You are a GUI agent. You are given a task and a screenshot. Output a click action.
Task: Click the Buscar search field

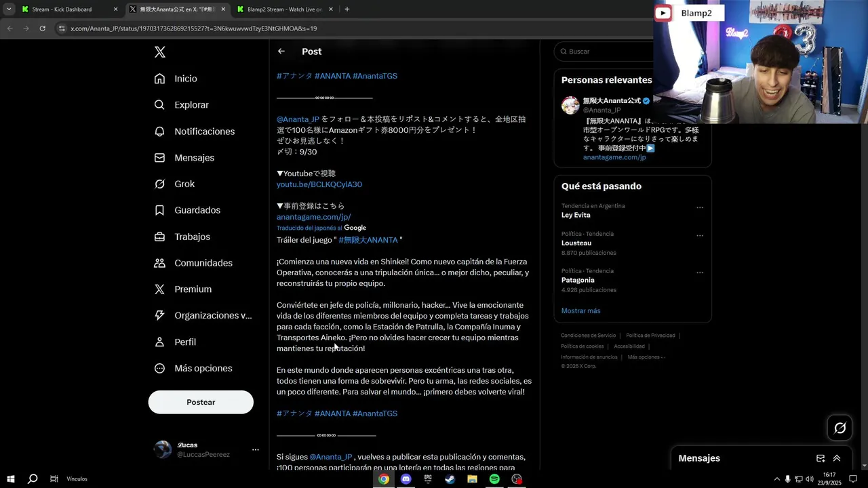tap(604, 52)
